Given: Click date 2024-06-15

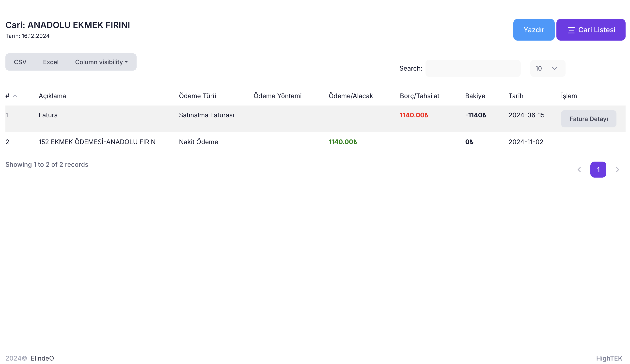Looking at the screenshot, I should click(x=526, y=115).
